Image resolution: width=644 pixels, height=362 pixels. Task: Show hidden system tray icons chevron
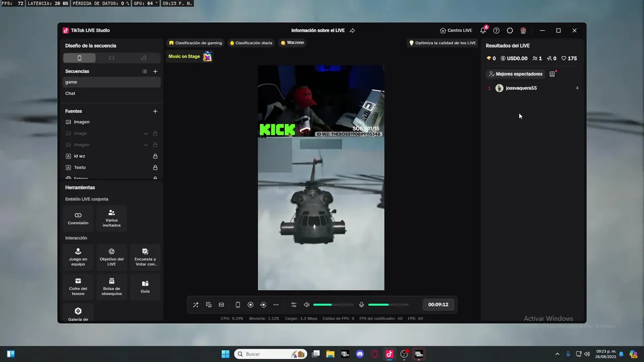557,354
